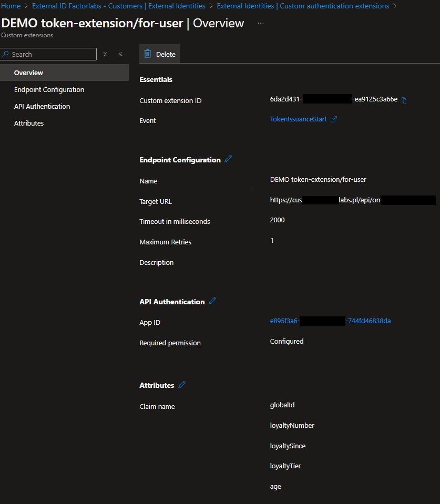440x504 pixels.
Task: Click into the sidebar Search field
Action: 53,54
